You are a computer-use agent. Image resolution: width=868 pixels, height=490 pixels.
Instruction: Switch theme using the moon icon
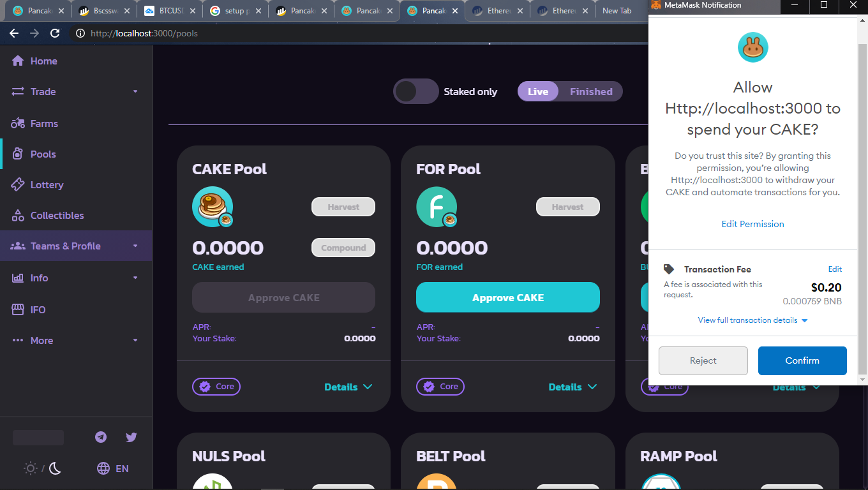pos(55,468)
